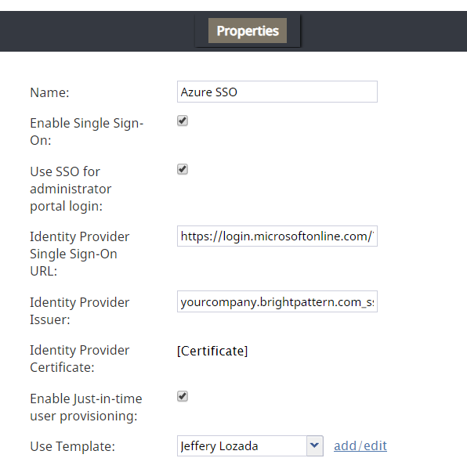The height and width of the screenshot is (476, 467).
Task: Click the Identity Provider Issuer: label
Action: pyautogui.click(x=80, y=311)
